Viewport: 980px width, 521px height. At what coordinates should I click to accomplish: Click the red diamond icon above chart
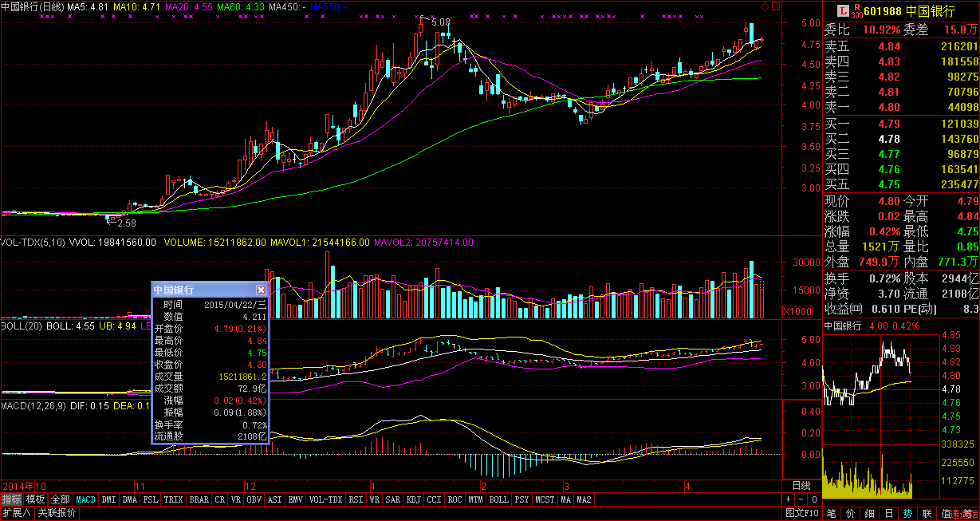(765, 6)
